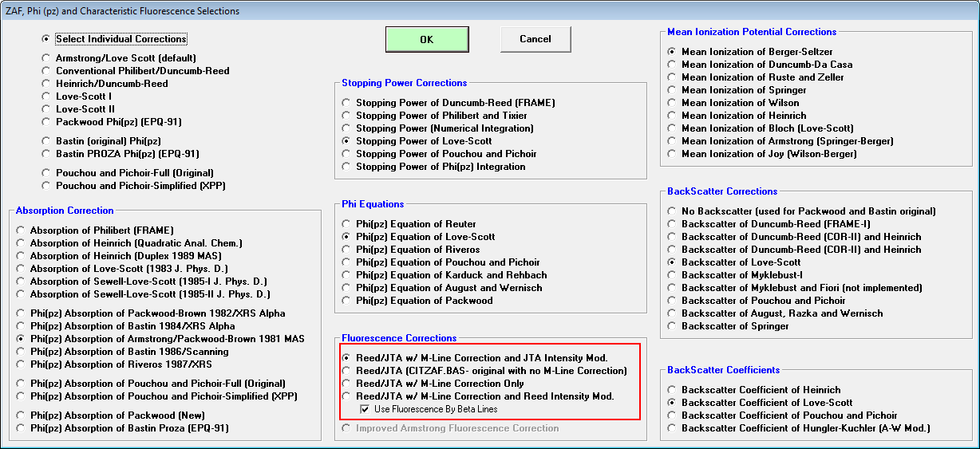Select Backscatter of Myklebust-I
Screen dimensions: 980x449
671,275
